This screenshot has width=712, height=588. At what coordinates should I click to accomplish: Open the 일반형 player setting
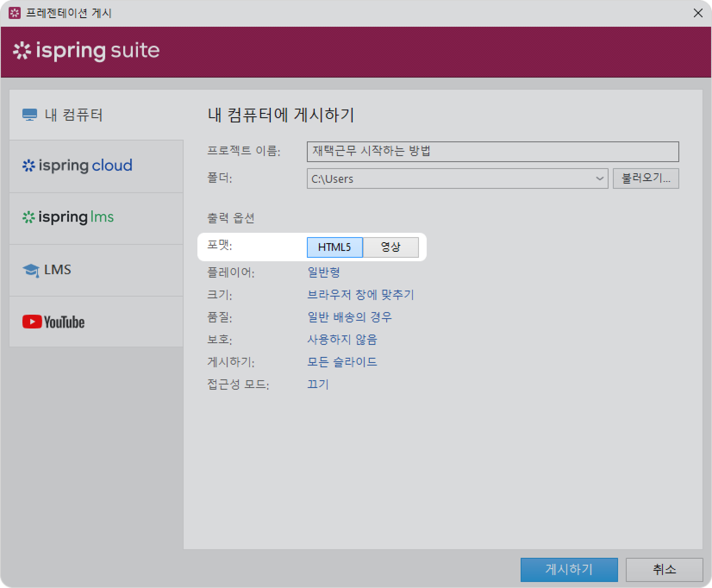(x=324, y=272)
